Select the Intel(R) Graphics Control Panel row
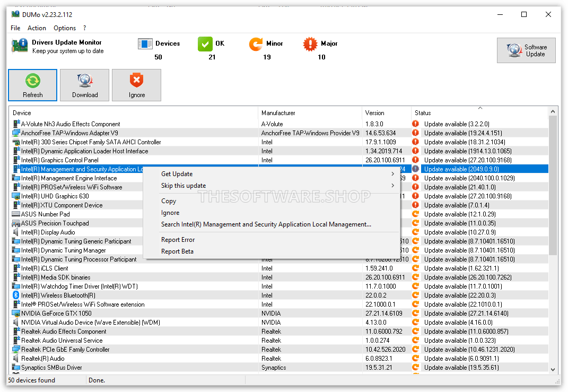This screenshot has height=392, width=568. click(x=278, y=160)
